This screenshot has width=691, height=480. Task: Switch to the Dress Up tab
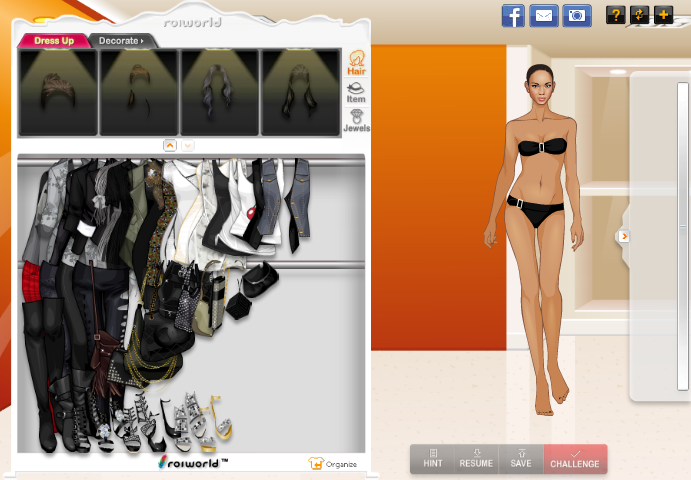coord(53,41)
